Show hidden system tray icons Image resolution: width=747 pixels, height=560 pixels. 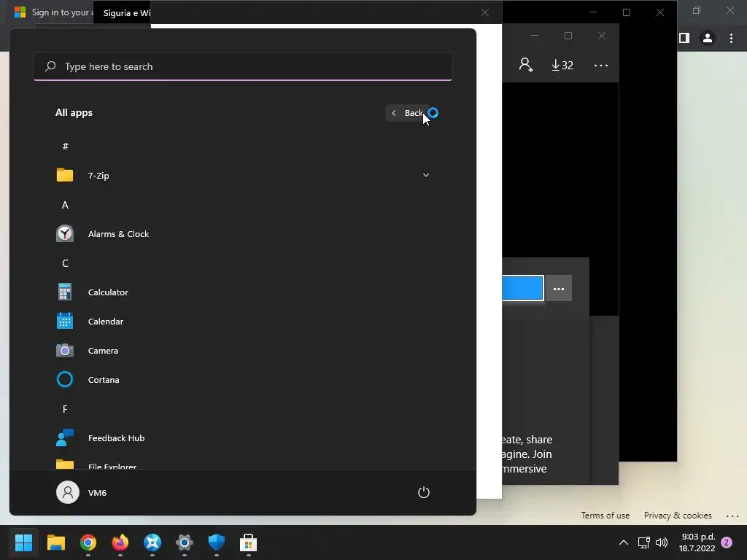623,542
